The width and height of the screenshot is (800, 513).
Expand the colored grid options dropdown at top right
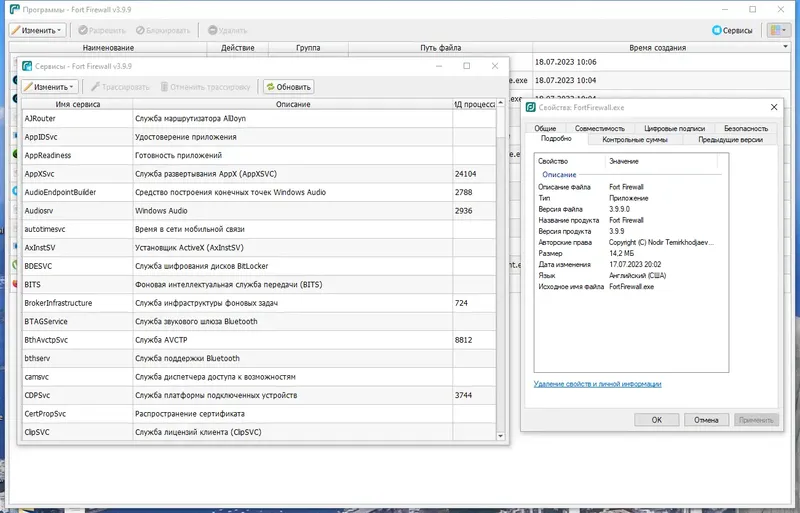point(779,30)
